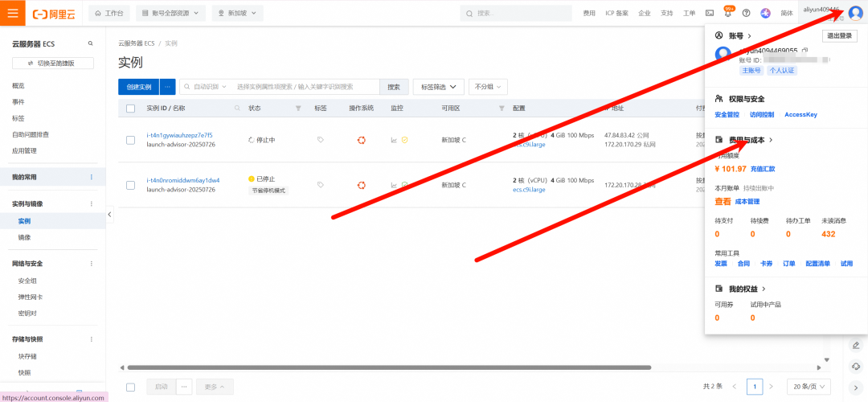Open 账号全部资源 resource dropdown
This screenshot has width=868, height=402.
point(170,14)
